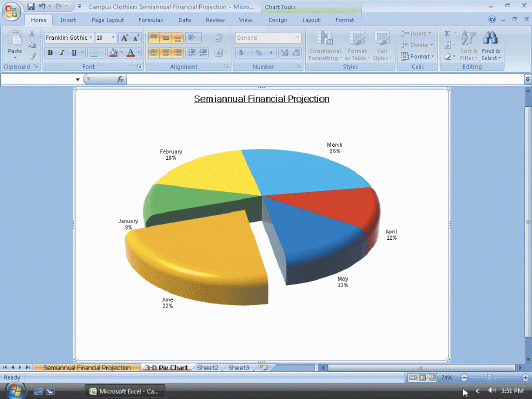Switch to Page Layout view in status bar

[x=422, y=377]
